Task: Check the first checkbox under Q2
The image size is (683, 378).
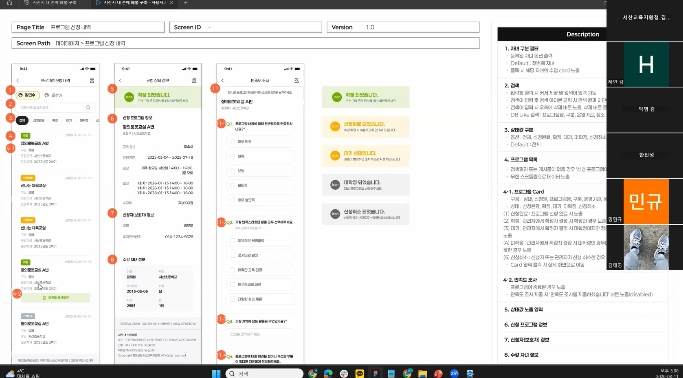Action: click(x=232, y=240)
